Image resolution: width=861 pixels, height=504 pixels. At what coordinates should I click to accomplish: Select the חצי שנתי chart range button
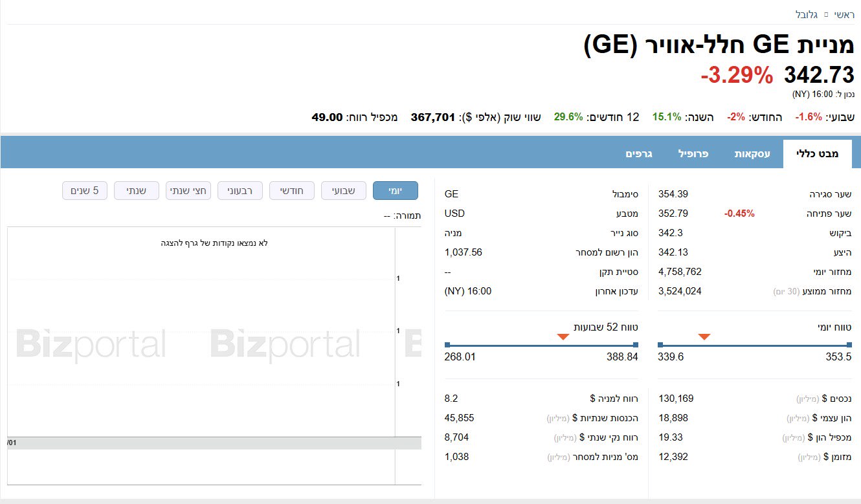click(188, 191)
